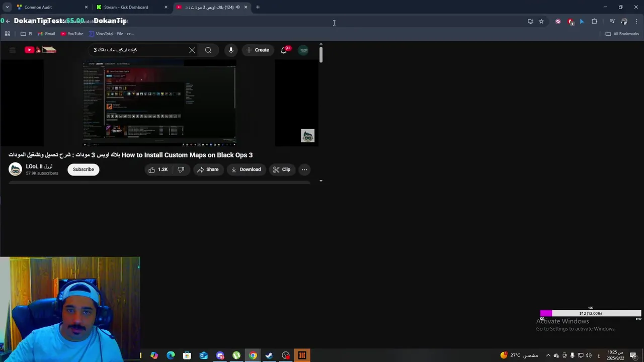644x362 pixels.
Task: Open the volume control in tray
Action: coord(589,355)
